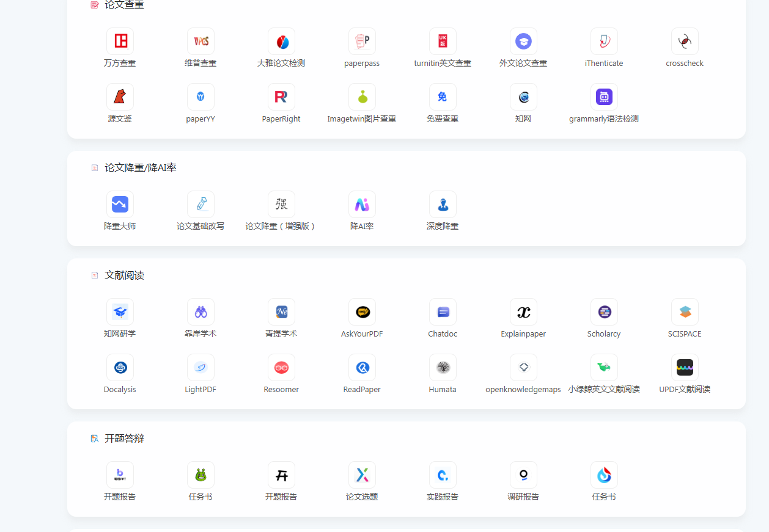
Task: Click the 维普查重 VPCS icon
Action: 201,41
